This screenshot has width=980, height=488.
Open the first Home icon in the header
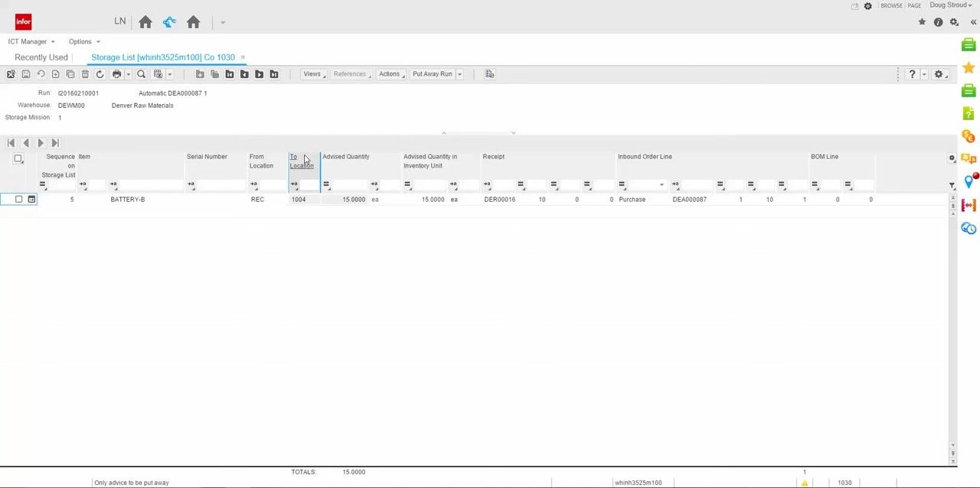coord(145,22)
